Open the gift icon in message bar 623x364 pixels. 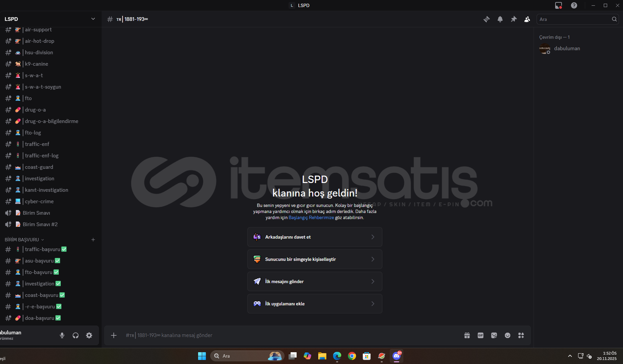tap(467, 335)
